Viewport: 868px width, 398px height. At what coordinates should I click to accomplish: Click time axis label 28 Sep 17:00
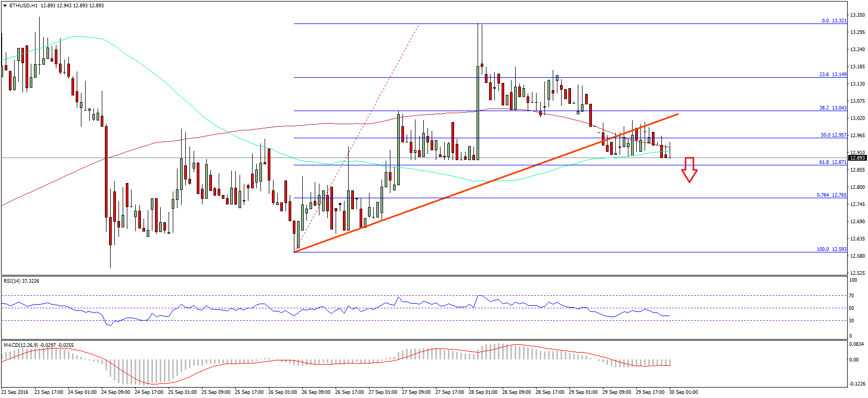[550, 392]
